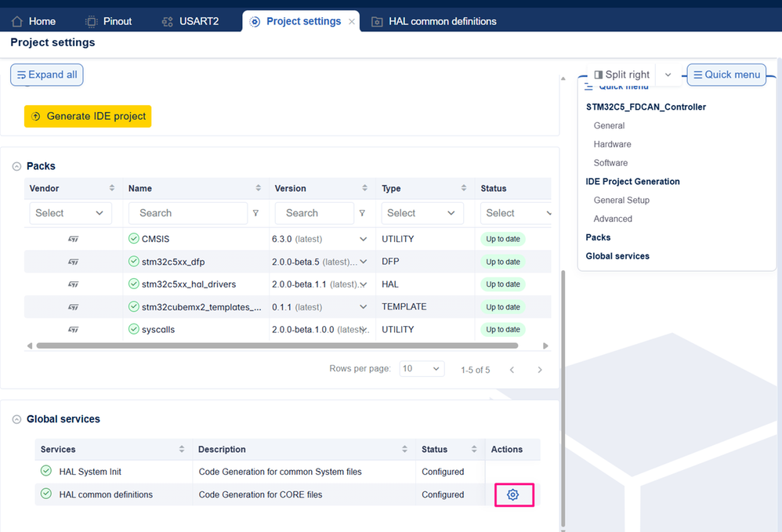Screen dimensions: 782x532
Task: Click the horizontal scrollbar of Packs table
Action: coord(277,346)
